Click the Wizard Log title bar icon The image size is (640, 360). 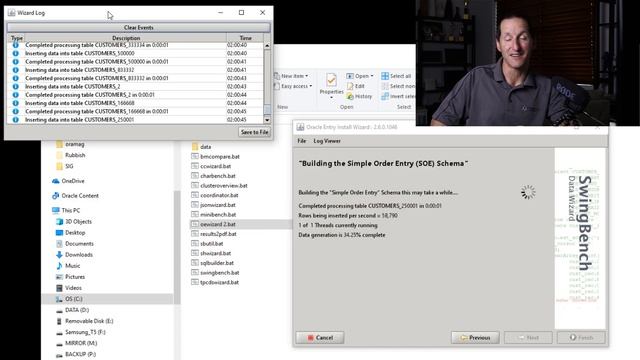tap(11, 13)
